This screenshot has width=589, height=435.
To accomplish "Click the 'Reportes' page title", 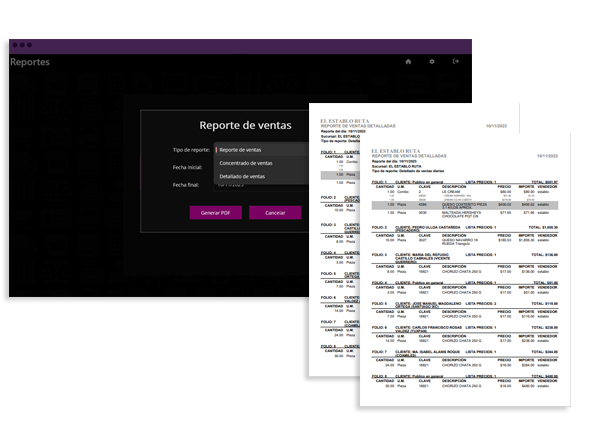I will 30,62.
